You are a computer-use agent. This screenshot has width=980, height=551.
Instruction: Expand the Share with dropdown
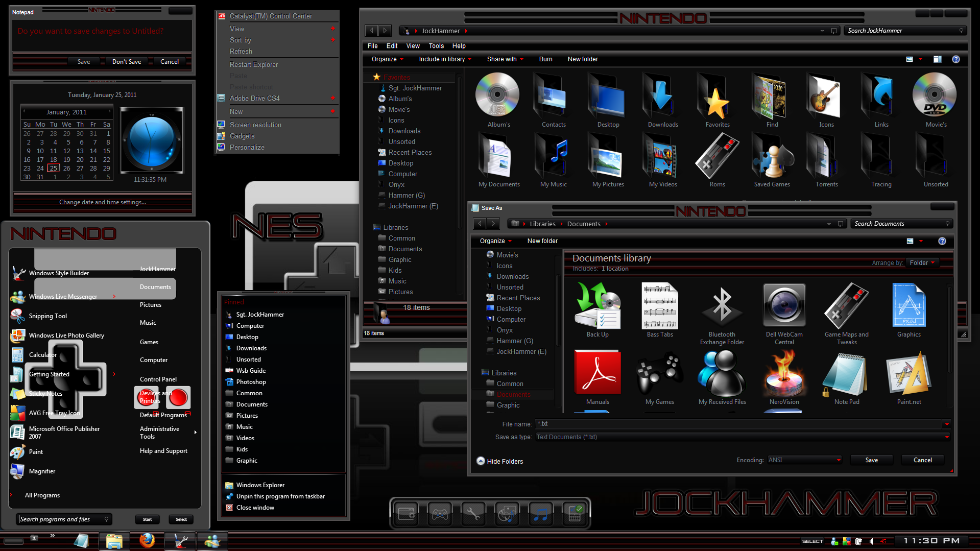point(505,59)
